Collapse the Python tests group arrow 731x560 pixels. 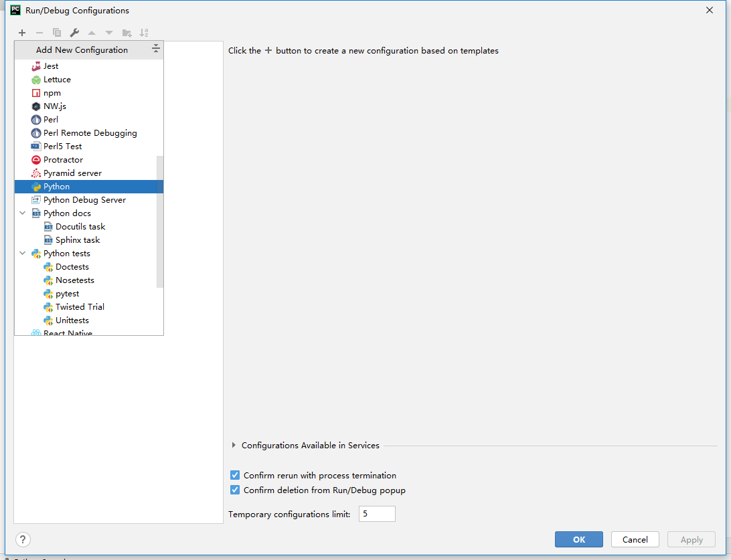(x=22, y=253)
